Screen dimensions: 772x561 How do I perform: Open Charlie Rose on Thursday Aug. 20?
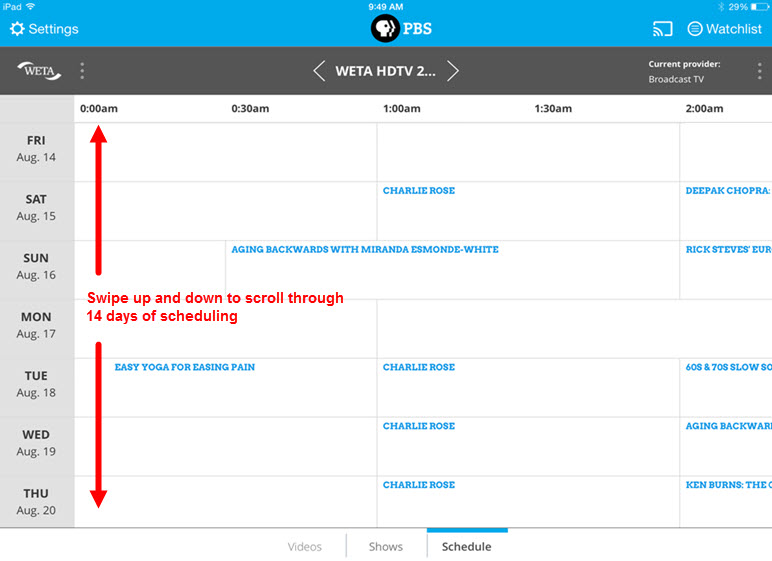point(419,485)
